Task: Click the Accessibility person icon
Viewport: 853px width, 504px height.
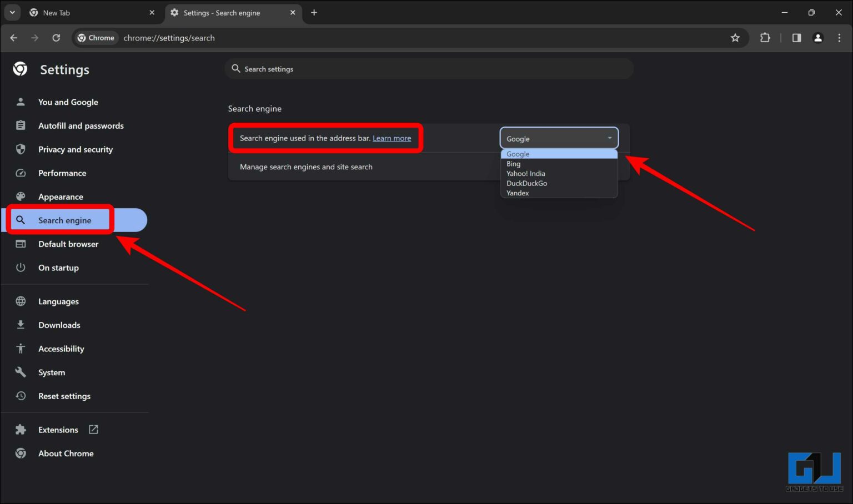Action: tap(21, 349)
